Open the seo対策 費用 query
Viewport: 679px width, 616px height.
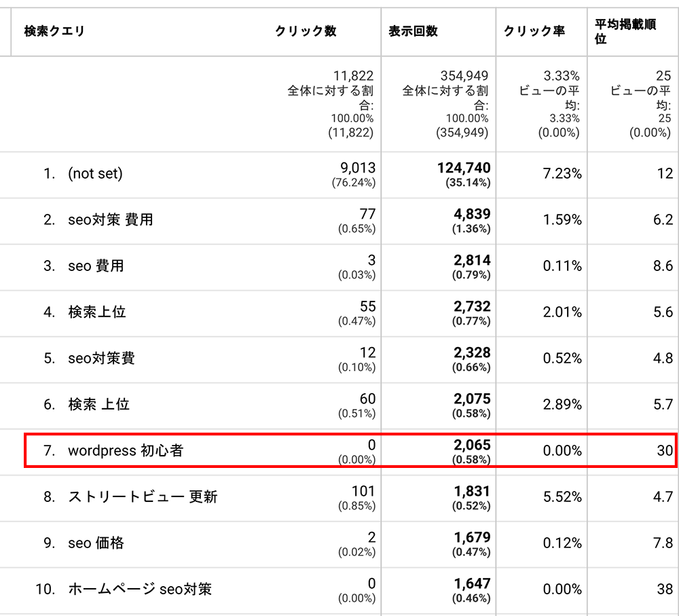pos(111,219)
